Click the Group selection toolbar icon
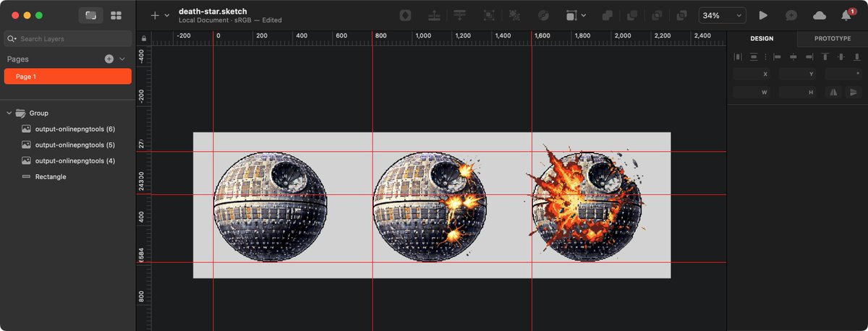 489,15
